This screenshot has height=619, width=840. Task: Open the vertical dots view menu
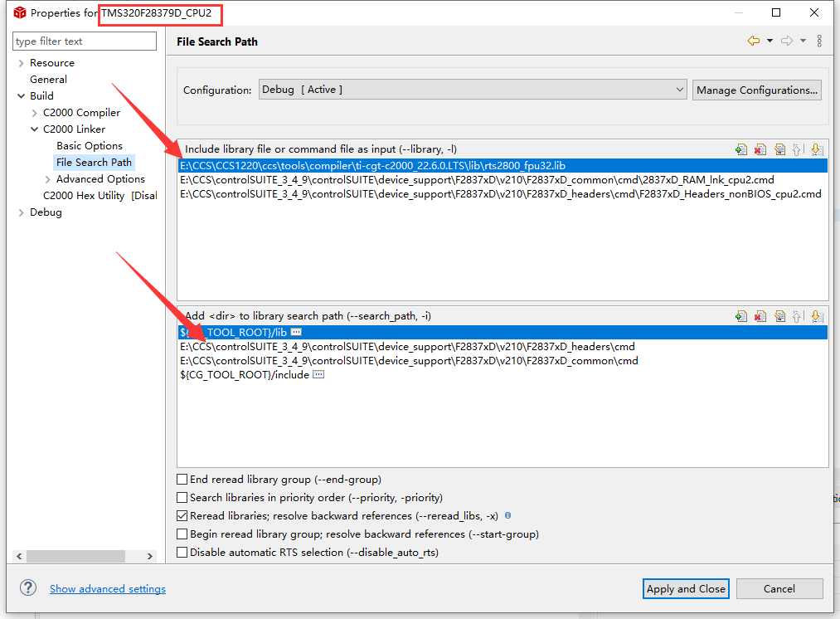(819, 41)
